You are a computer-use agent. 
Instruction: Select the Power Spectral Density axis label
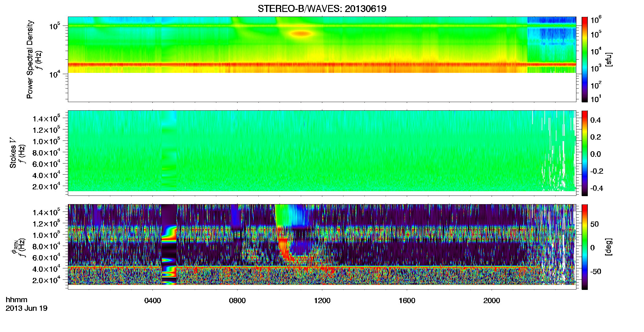click(30, 59)
